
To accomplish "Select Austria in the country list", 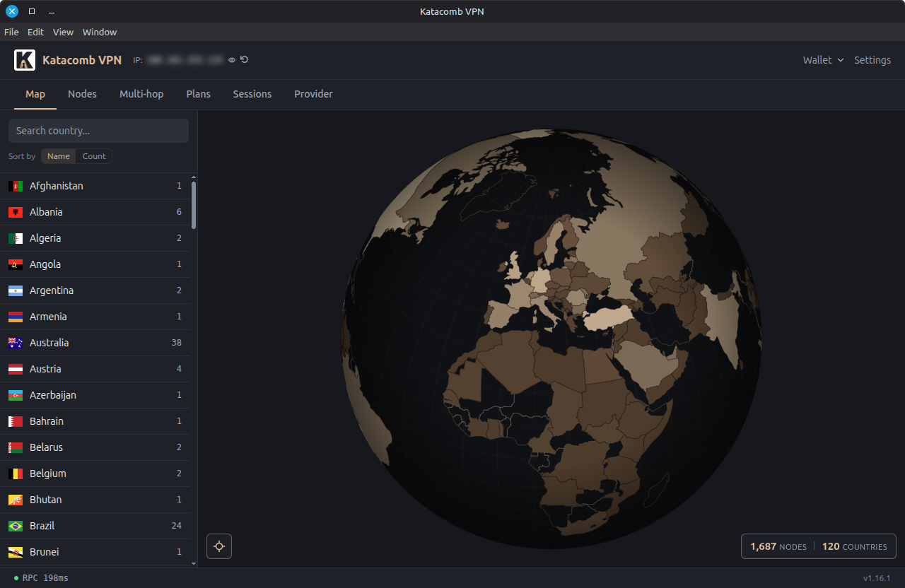I will [95, 369].
